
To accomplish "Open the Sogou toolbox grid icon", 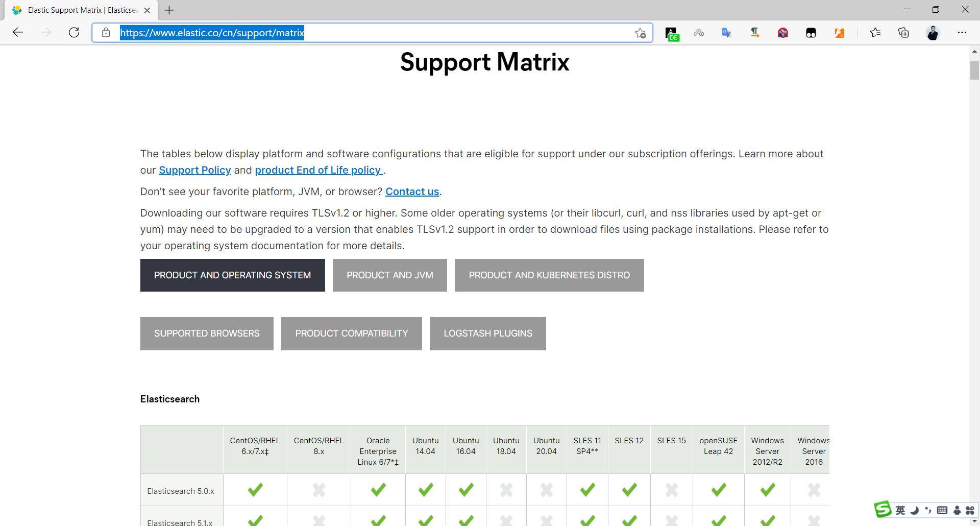I will click(x=970, y=510).
